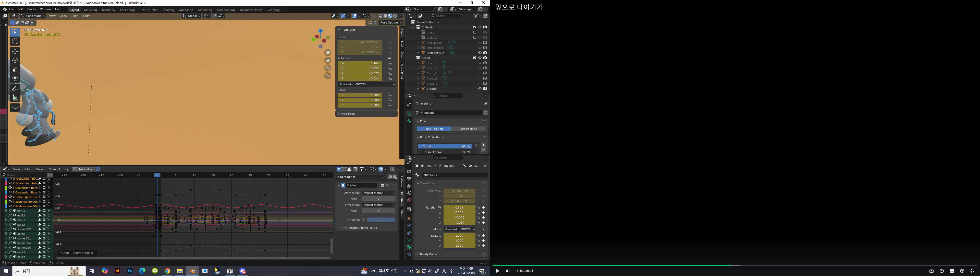Screen dimensions: 980x276
Task: Enable the grass collection checkbox
Action: [x=474, y=32]
